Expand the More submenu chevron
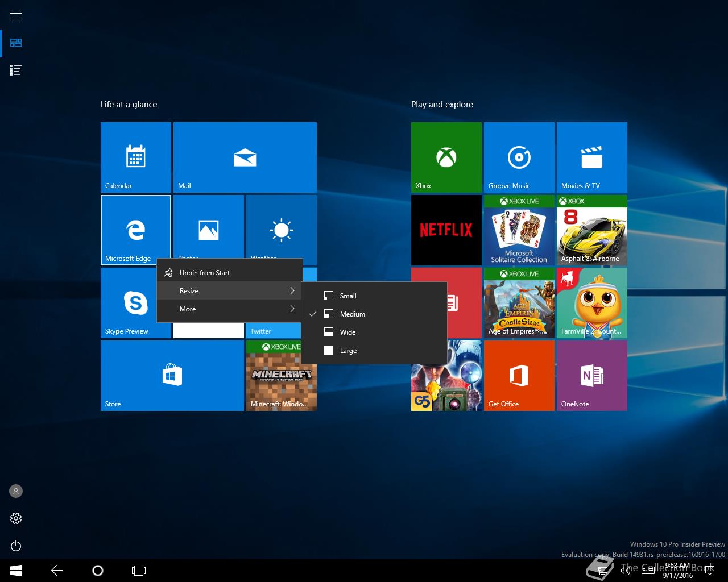728x582 pixels. click(x=292, y=309)
